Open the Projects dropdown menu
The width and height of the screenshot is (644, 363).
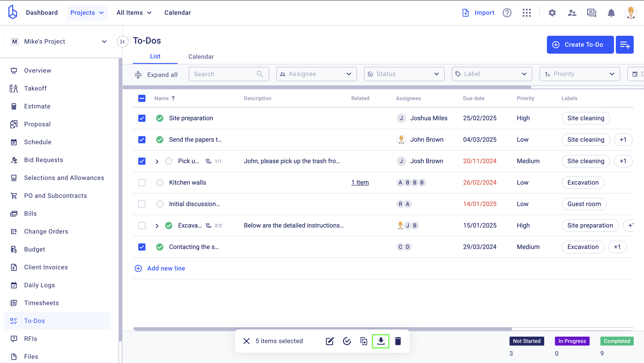pos(87,13)
